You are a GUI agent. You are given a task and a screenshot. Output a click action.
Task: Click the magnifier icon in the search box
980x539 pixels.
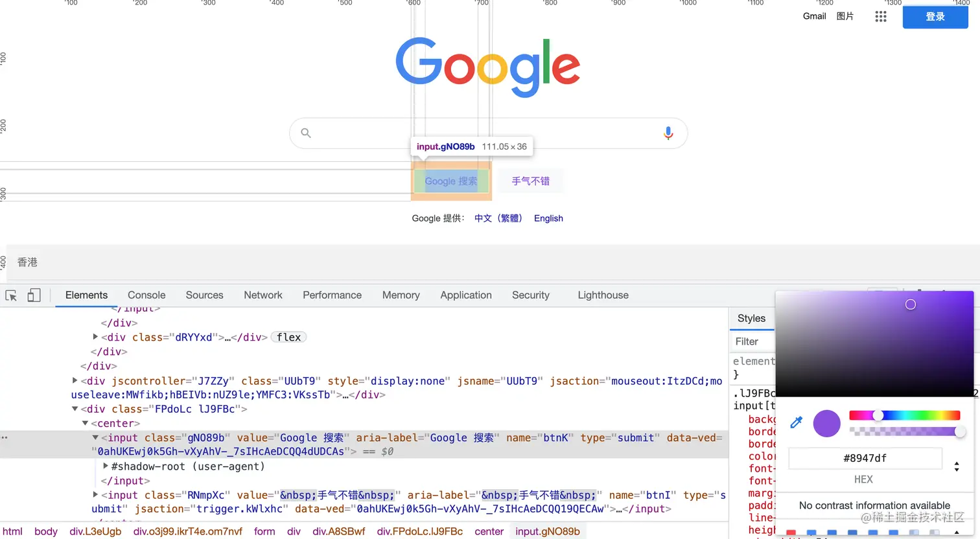click(306, 133)
